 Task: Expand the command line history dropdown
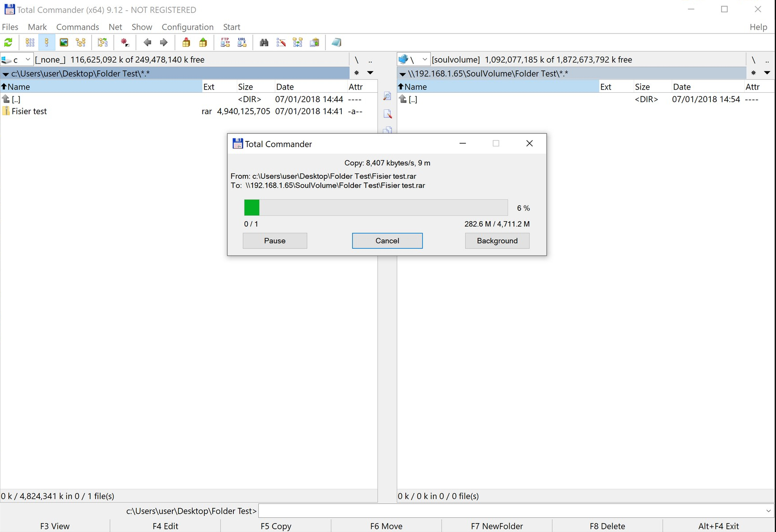[768, 511]
